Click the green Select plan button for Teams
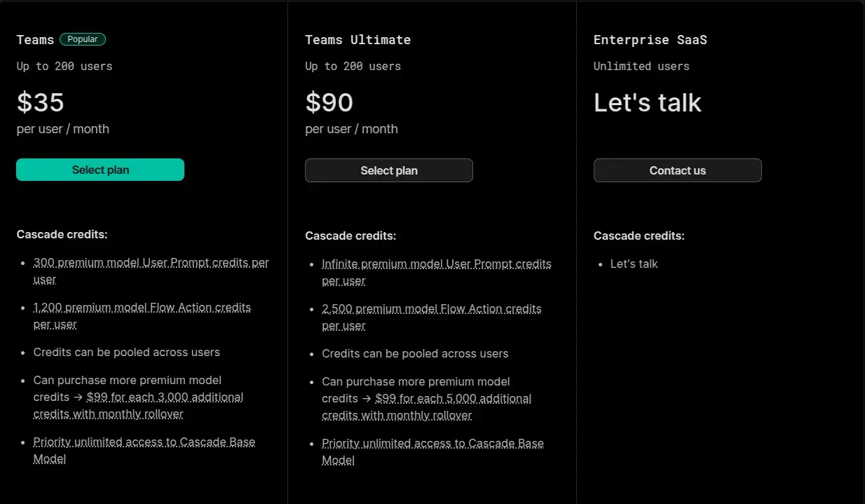Screen dimensions: 865x504 [100, 170]
